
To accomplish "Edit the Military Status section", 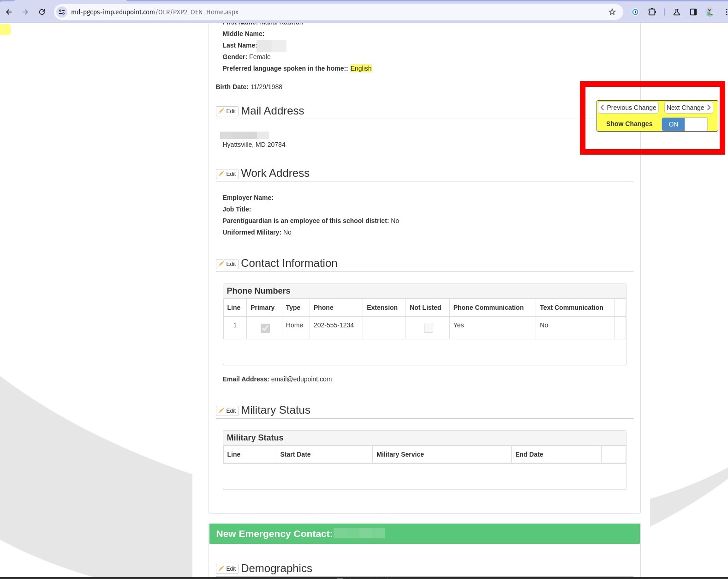I will click(227, 411).
